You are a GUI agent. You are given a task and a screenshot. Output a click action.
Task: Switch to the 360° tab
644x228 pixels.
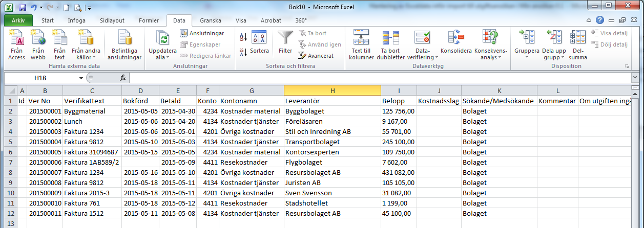pos(301,20)
